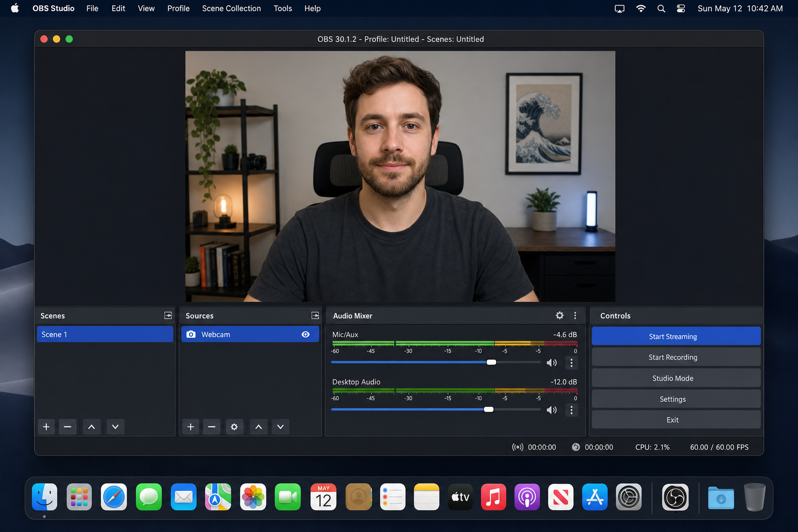Click Mic/Aux -4.6 dB level readout
The image size is (798, 532).
tap(565, 335)
